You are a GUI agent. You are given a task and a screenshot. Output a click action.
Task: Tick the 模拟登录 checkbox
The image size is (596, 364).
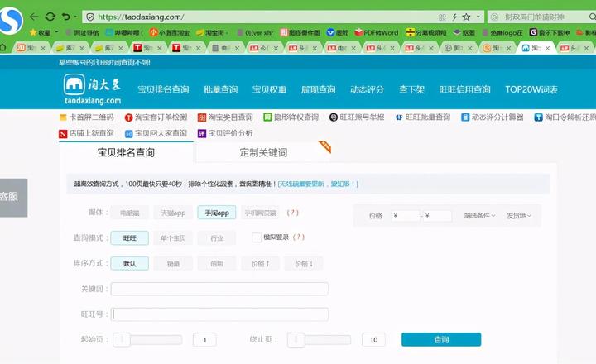pyautogui.click(x=257, y=237)
